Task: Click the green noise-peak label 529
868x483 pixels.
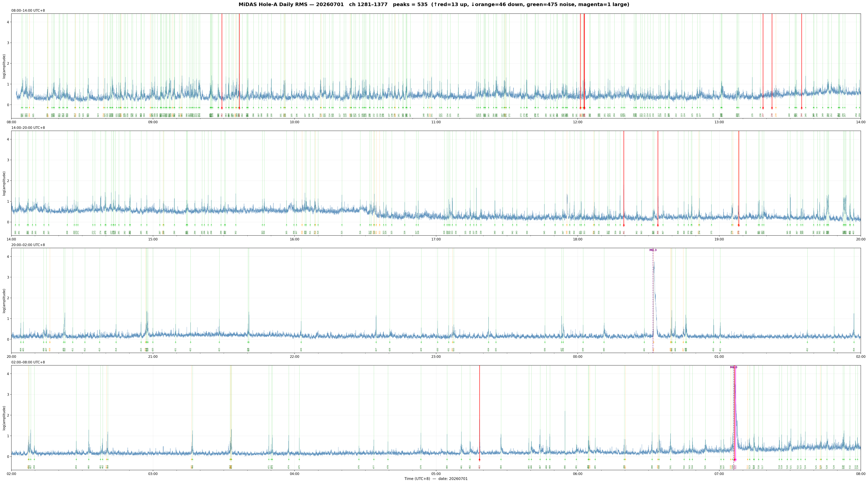Action: tap(834, 467)
